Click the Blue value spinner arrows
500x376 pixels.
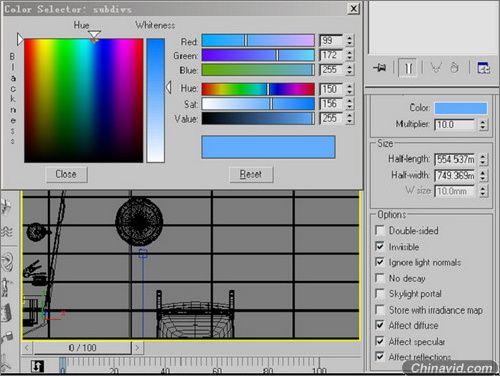coord(349,70)
